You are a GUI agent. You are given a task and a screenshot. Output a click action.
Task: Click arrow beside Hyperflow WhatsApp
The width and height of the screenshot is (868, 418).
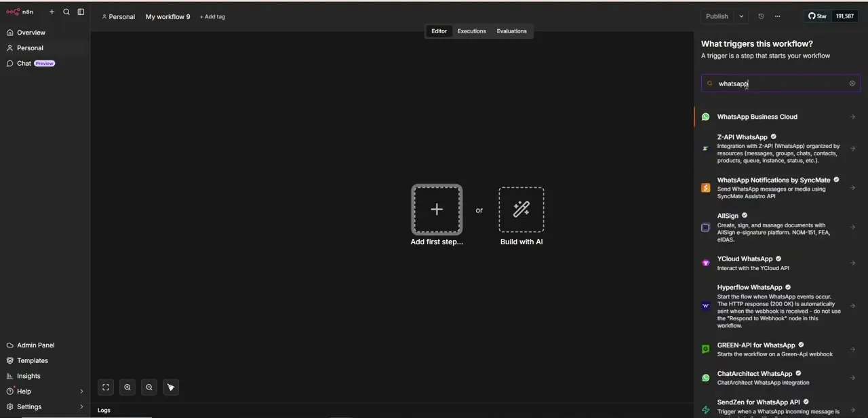point(852,306)
